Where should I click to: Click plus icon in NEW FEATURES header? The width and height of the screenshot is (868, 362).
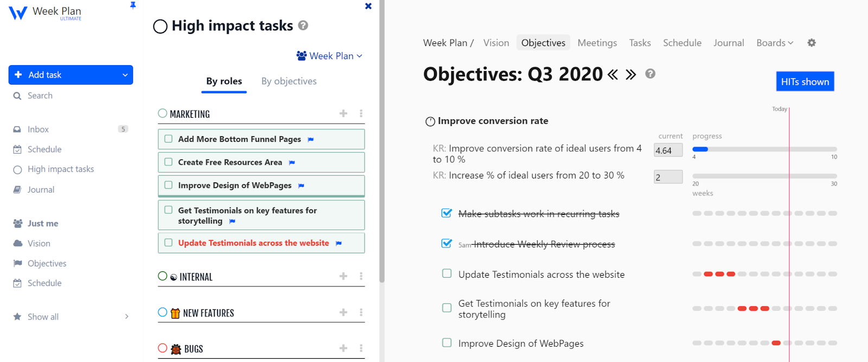tap(343, 312)
